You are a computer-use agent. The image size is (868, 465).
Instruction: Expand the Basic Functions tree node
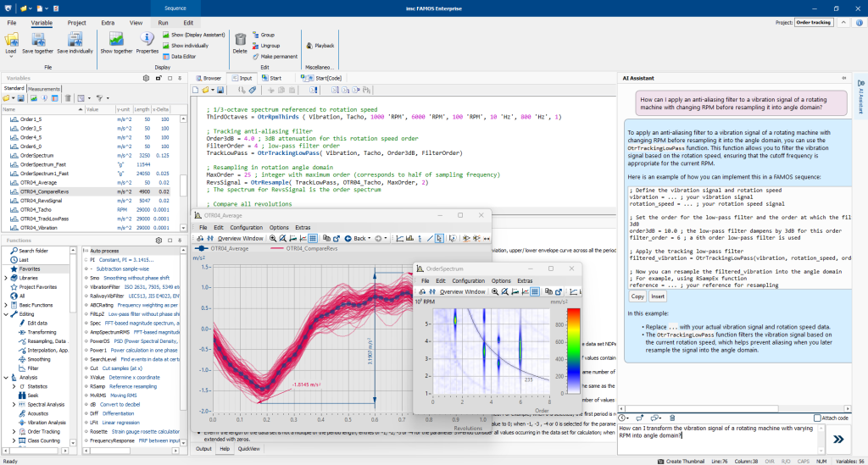coord(6,305)
